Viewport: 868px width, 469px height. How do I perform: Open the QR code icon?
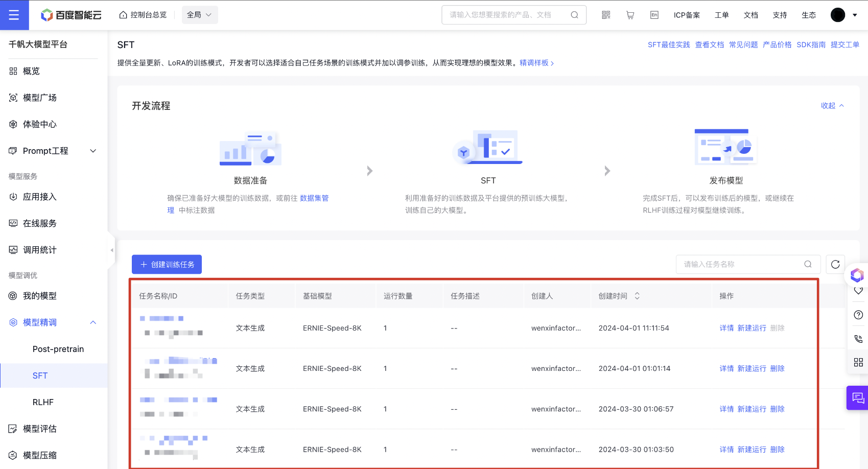(606, 15)
